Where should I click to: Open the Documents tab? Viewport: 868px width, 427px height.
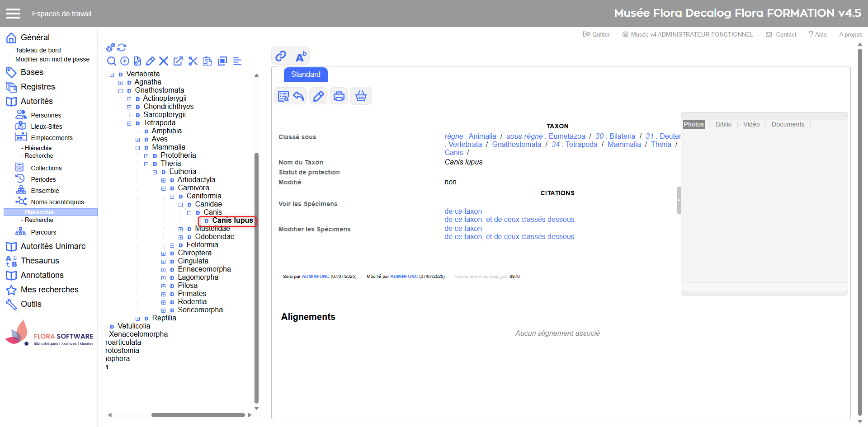tap(788, 124)
